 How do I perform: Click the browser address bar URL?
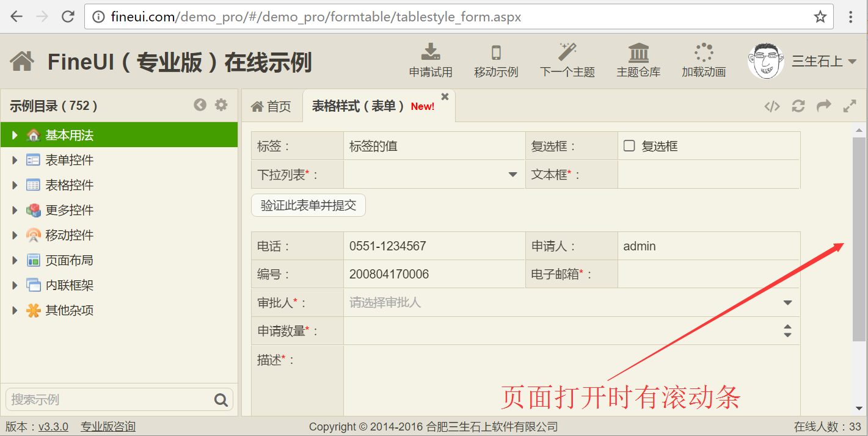pos(316,16)
